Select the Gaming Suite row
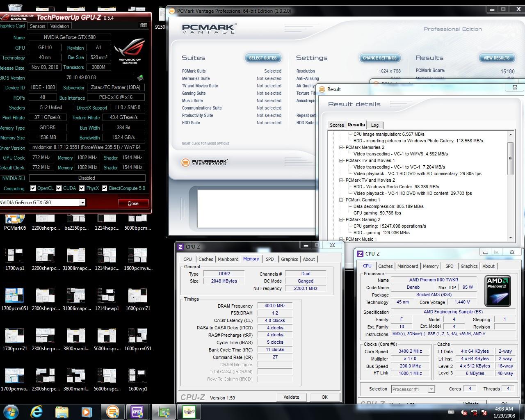 231,93
